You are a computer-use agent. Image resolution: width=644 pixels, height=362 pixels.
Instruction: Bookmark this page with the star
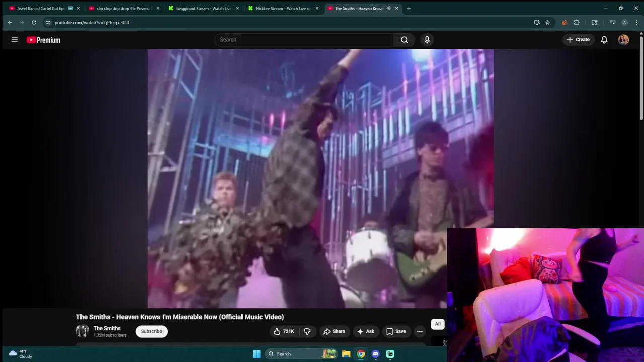pos(548,22)
